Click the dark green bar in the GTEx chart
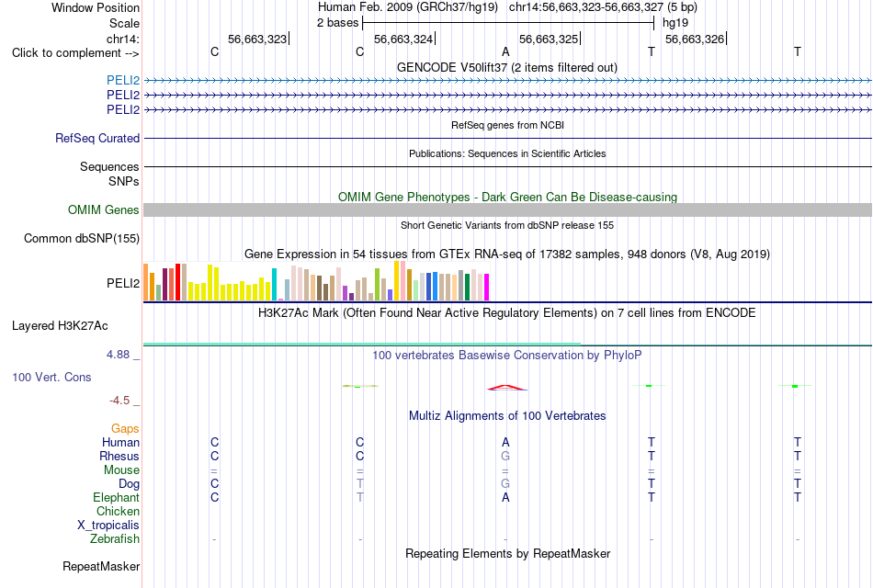The height and width of the screenshot is (588, 873). point(467,288)
